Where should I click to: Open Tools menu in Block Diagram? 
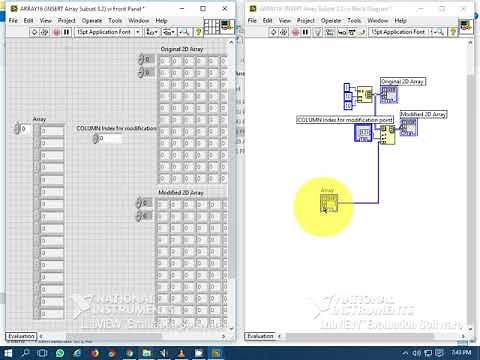pos(354,21)
